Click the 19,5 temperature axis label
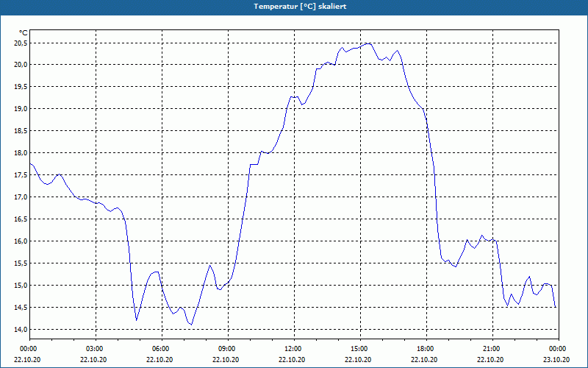The image size is (588, 368). pos(21,87)
